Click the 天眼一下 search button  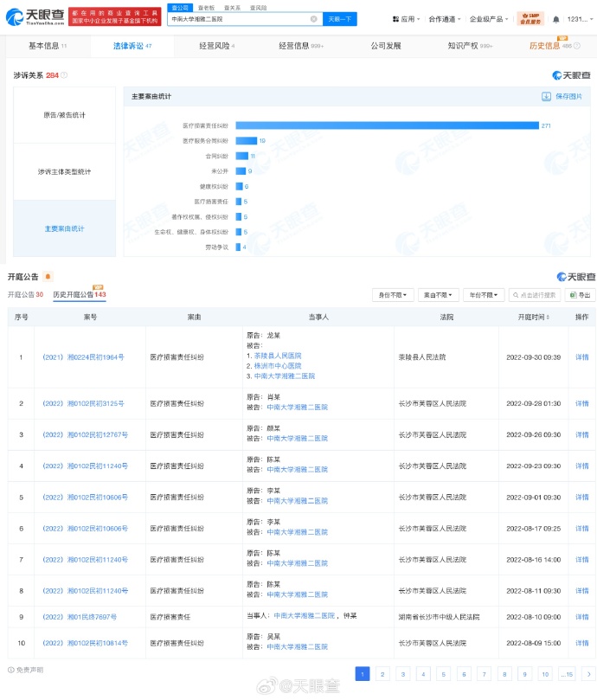pos(339,19)
